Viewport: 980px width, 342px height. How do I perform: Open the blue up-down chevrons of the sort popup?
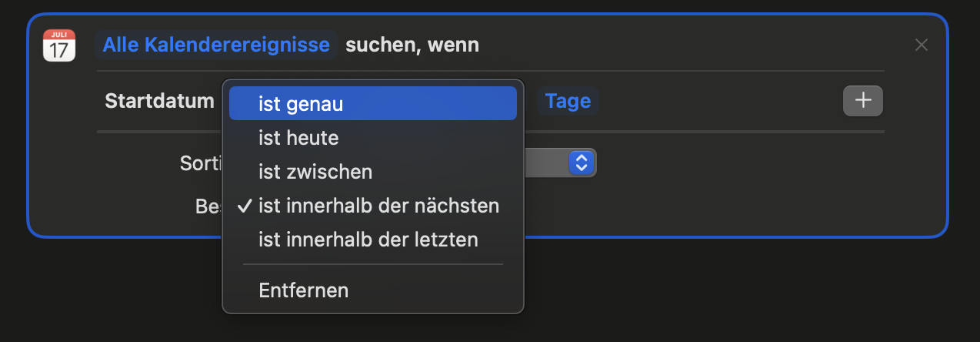coord(582,163)
